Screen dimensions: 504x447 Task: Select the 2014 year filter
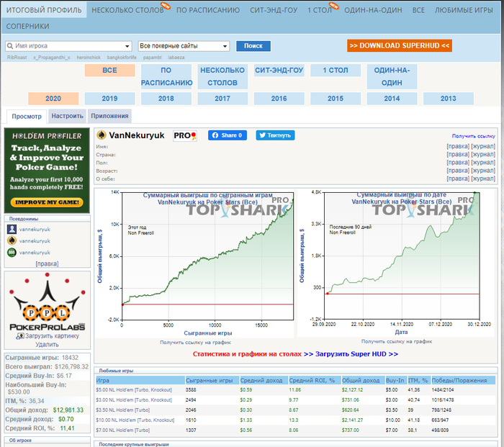[x=392, y=99]
